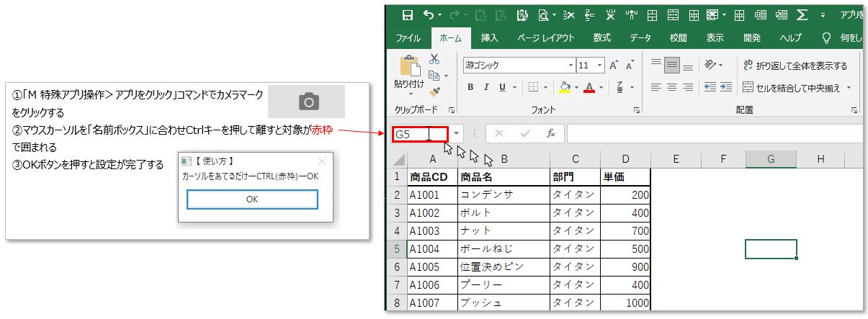Select the Format Painter brush icon
This screenshot has width=868, height=319.
(434, 91)
